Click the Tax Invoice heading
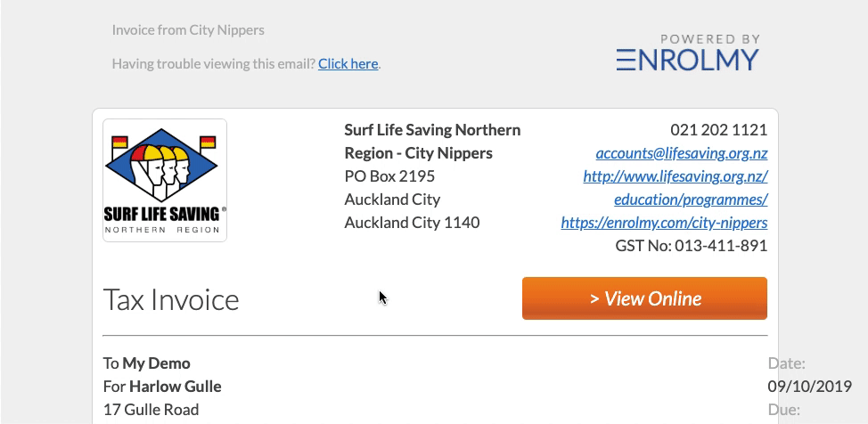Screen dimensions: 868x424 click(x=171, y=299)
